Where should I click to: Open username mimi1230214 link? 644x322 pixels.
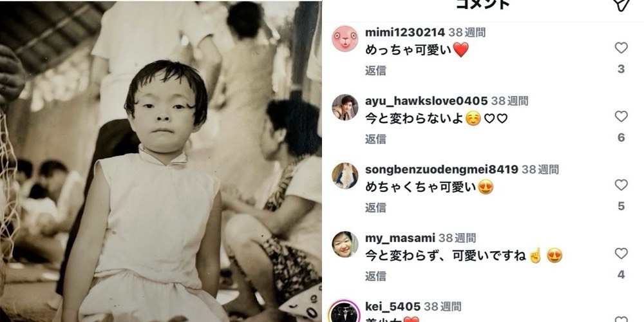[x=405, y=32]
